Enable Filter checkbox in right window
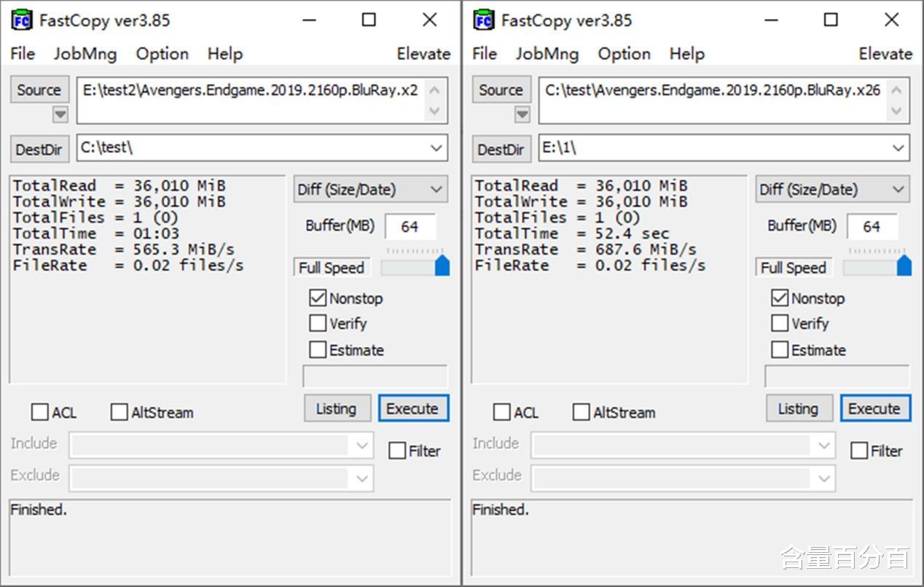The width and height of the screenshot is (924, 587). coord(859,451)
